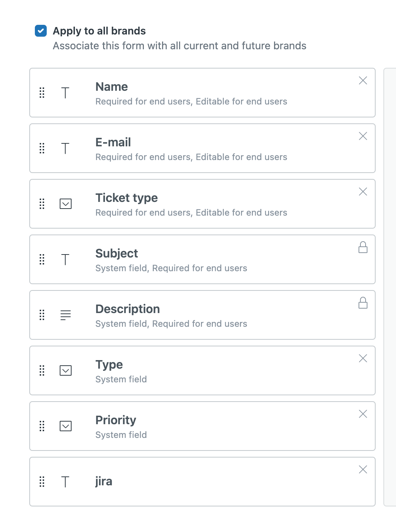Select the Ticket type dropdown icon

(66, 204)
